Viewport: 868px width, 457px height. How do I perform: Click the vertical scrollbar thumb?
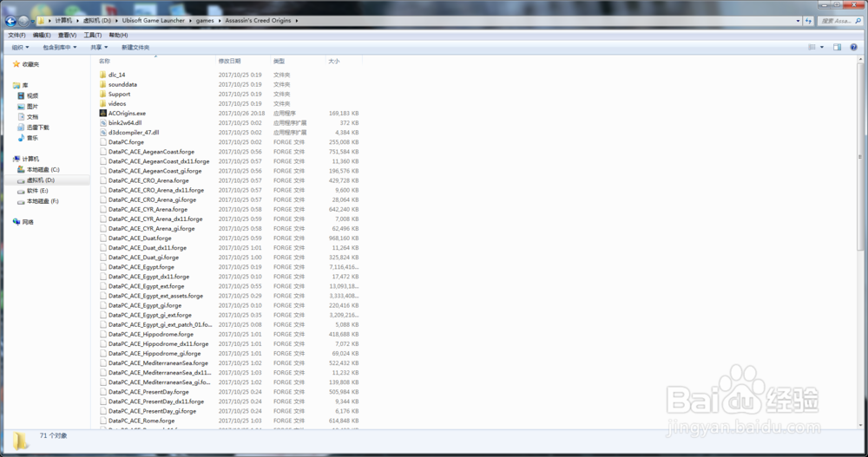[x=861, y=158]
